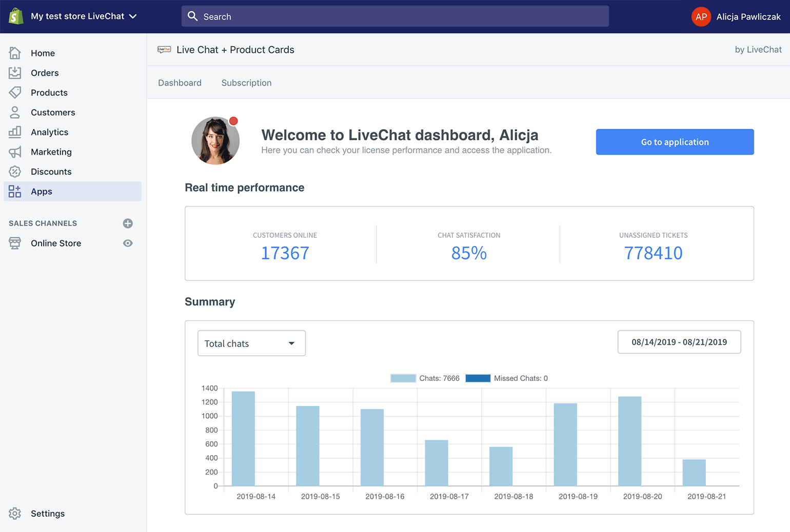Screen dimensions: 790x532
Task: Click the AP user avatar
Action: [701, 16]
